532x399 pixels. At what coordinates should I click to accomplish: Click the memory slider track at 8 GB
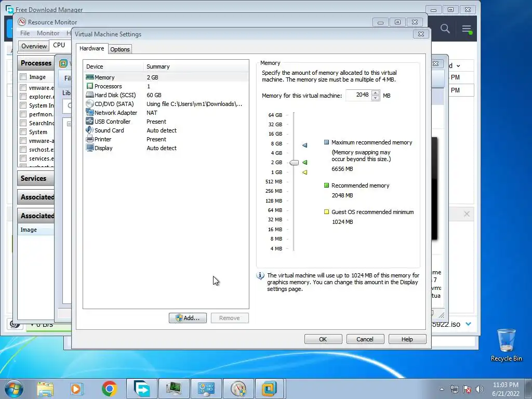pos(294,143)
